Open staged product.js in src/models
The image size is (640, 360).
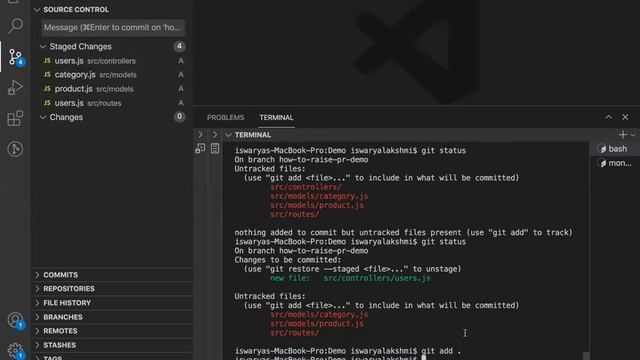click(x=111, y=89)
